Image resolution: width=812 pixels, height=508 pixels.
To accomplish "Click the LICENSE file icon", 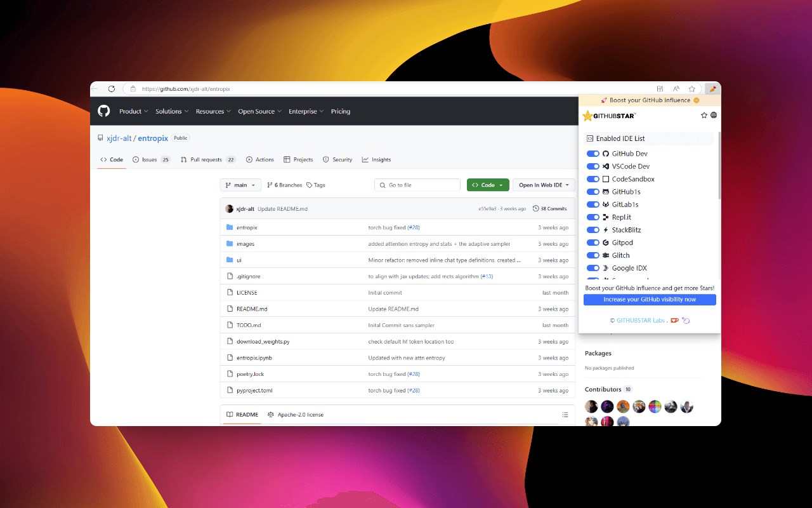I will (x=230, y=293).
